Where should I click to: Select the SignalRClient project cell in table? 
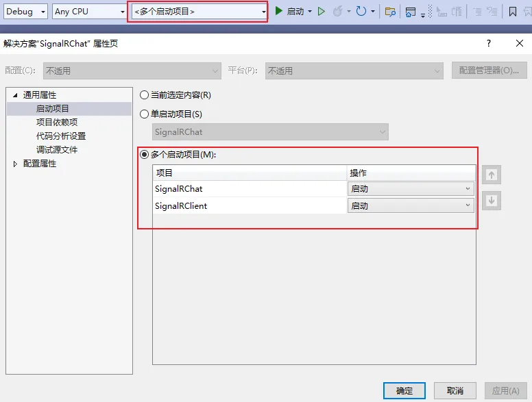(250, 205)
